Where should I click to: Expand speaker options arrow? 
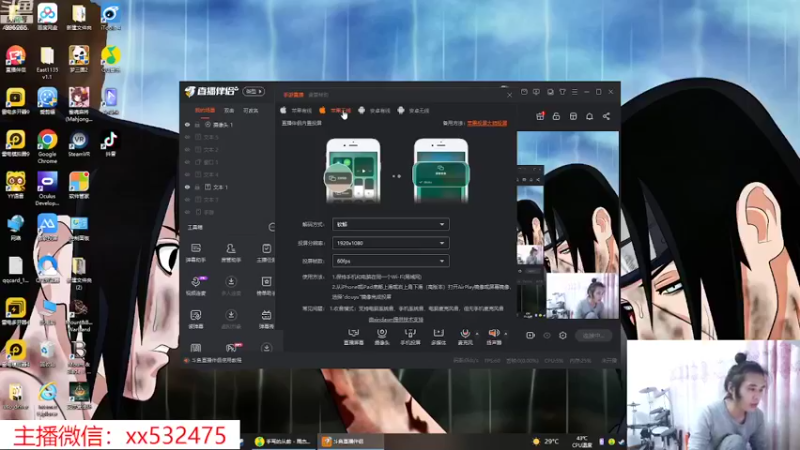(506, 334)
